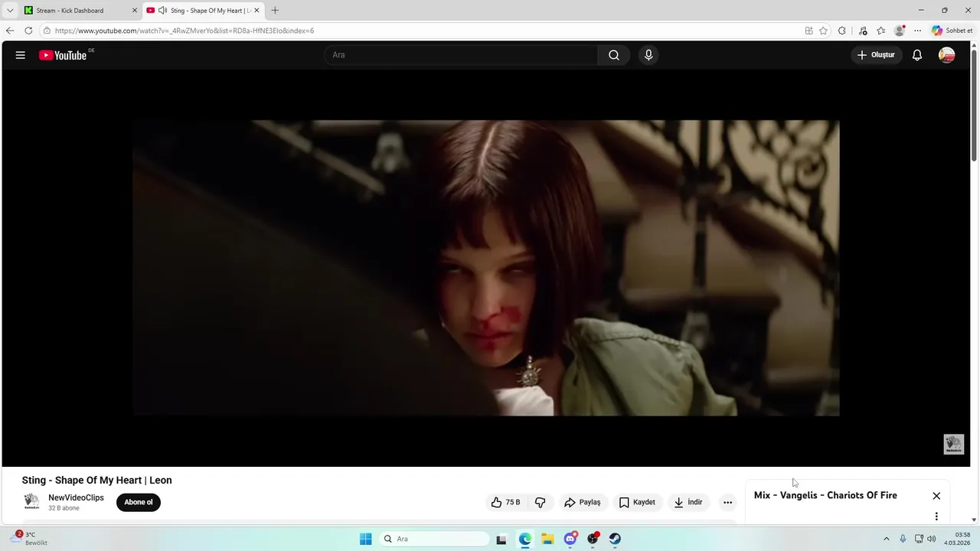Open a new browser tab
This screenshot has height=551, width=980.
pos(275,11)
